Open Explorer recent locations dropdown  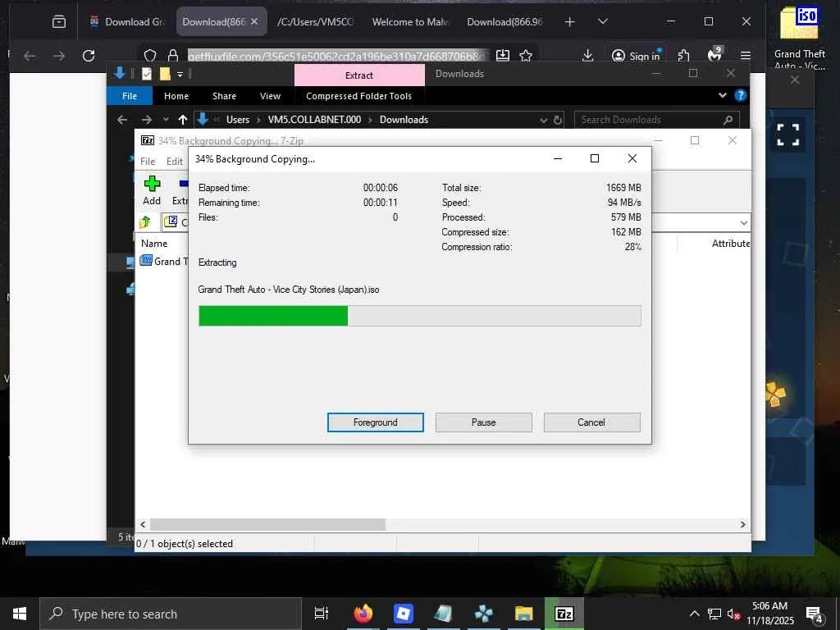[166, 120]
